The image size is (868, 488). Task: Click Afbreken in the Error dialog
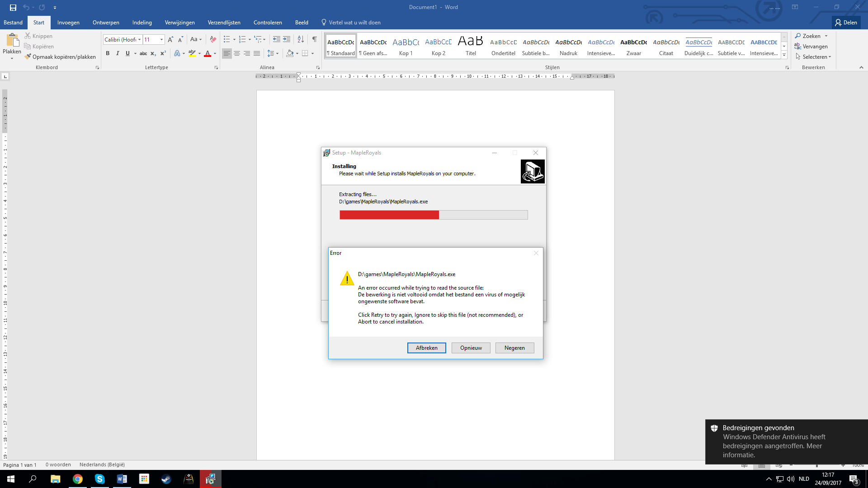[x=426, y=348]
